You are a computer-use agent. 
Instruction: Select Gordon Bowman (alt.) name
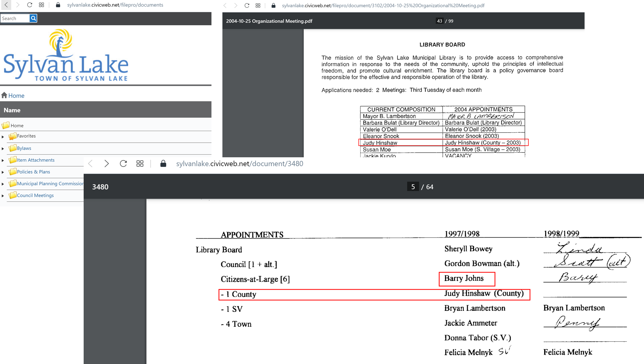point(482,263)
